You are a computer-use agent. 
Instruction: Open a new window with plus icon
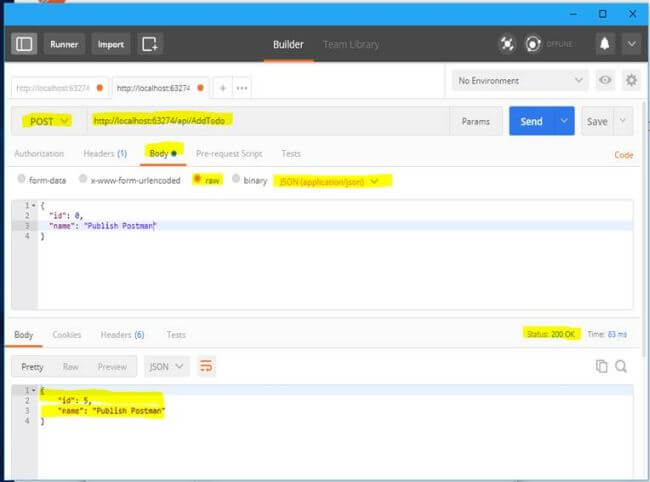pos(150,44)
